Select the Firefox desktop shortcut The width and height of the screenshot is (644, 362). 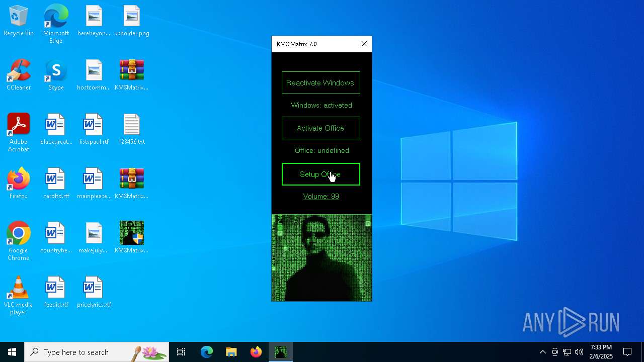[x=19, y=185]
